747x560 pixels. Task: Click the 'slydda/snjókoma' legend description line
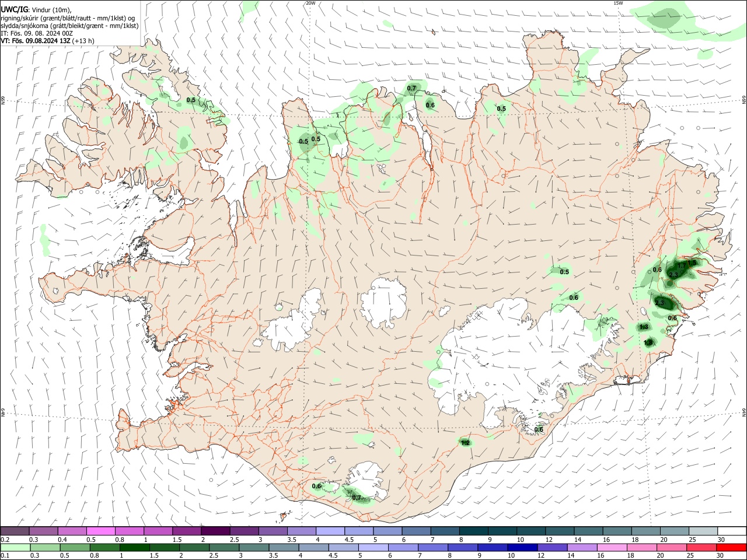pyautogui.click(x=69, y=26)
